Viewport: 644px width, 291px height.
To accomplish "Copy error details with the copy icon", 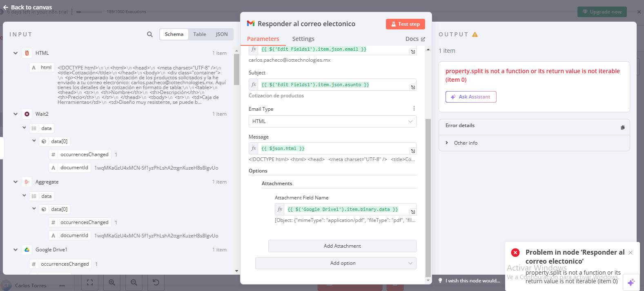I will [622, 128].
